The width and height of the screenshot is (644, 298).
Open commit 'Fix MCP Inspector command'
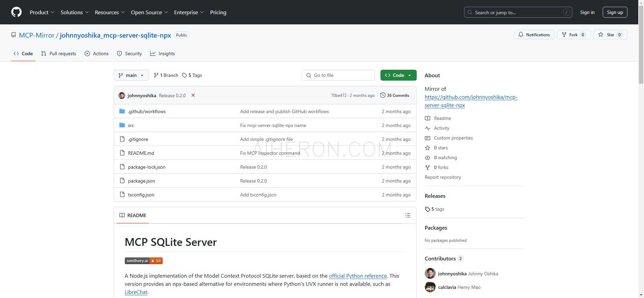[x=270, y=153]
